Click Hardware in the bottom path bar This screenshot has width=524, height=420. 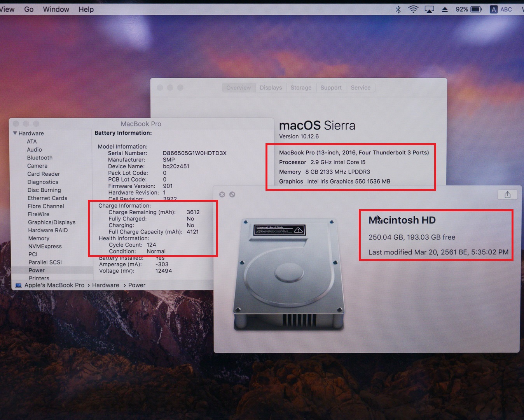[106, 285]
